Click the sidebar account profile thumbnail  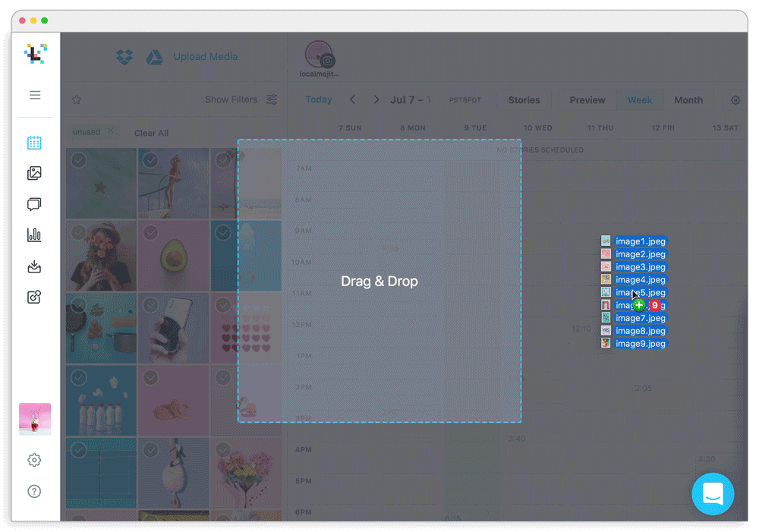(x=35, y=419)
